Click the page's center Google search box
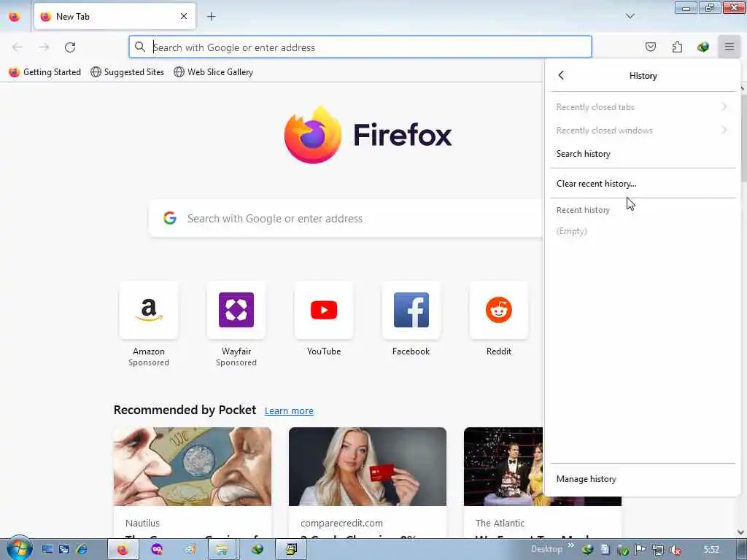 347,218
